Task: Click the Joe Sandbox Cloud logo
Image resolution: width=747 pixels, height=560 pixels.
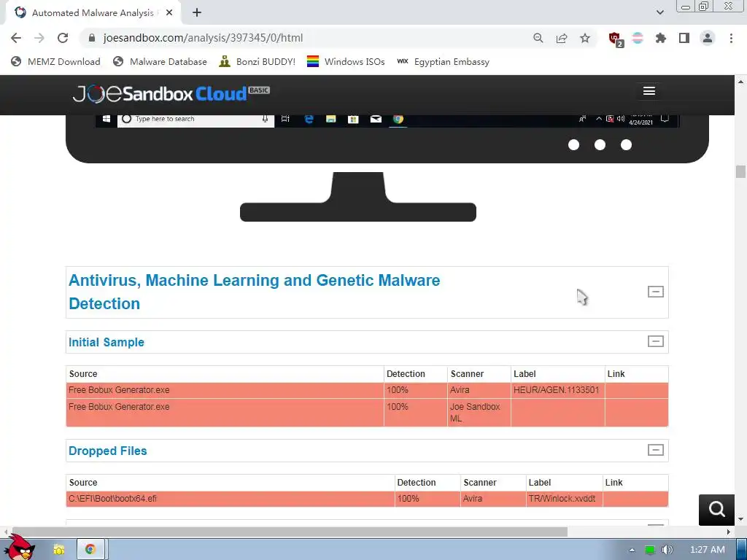Action: coord(171,93)
